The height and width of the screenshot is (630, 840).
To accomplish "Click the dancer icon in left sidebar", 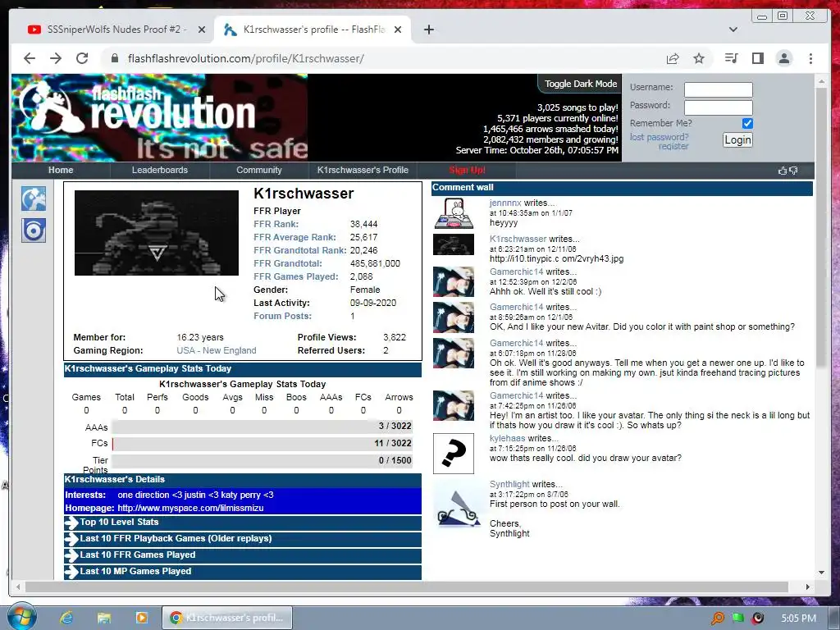I will pos(33,199).
